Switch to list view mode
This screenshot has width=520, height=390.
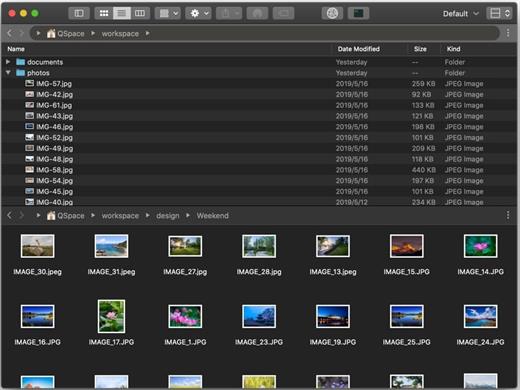pyautogui.click(x=122, y=13)
